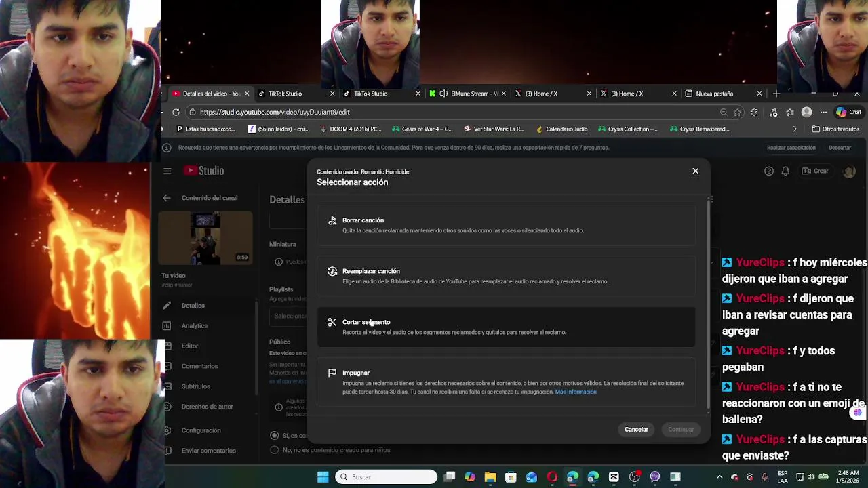868x488 pixels.
Task: Select the 'Sí, es contenido' radio option
Action: tap(274, 435)
